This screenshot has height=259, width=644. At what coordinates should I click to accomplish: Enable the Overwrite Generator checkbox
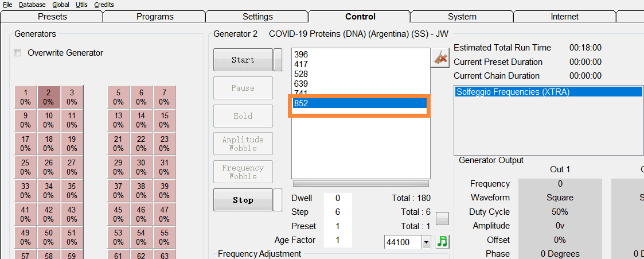coord(18,53)
